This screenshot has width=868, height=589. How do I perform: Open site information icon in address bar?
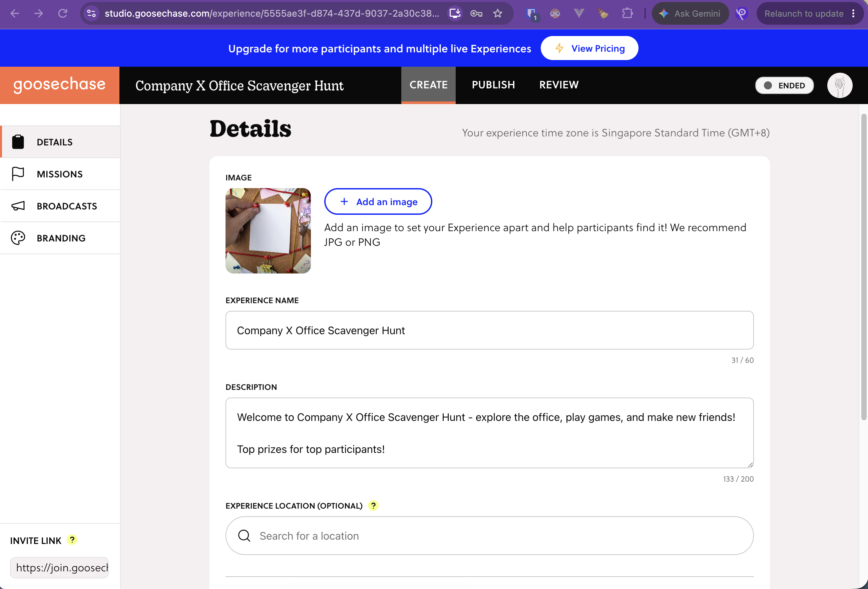[x=91, y=13]
